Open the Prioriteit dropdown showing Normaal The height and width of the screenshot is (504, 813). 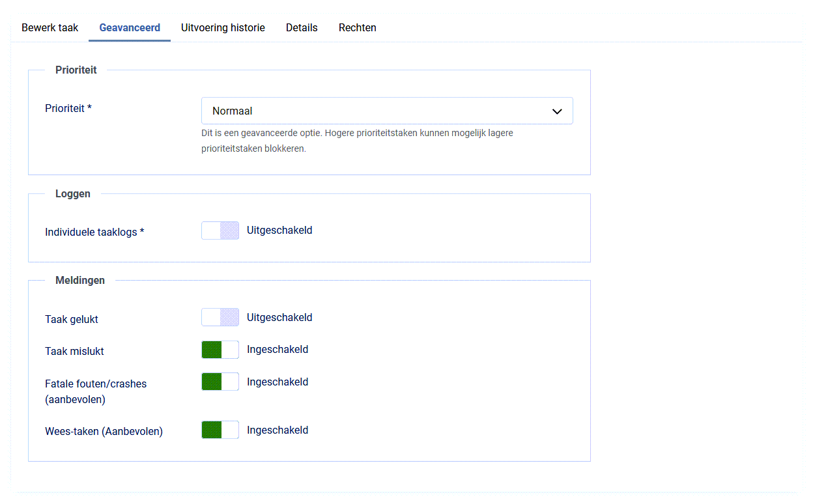387,111
